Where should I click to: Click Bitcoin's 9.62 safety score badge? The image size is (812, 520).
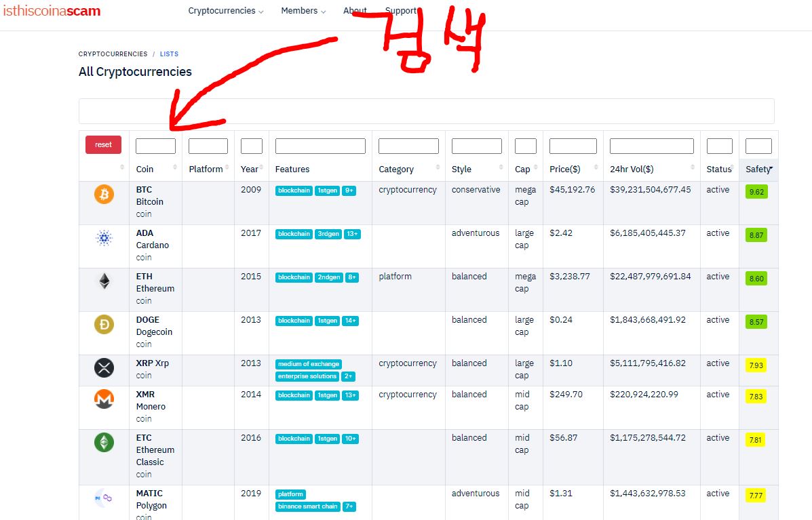pyautogui.click(x=756, y=192)
